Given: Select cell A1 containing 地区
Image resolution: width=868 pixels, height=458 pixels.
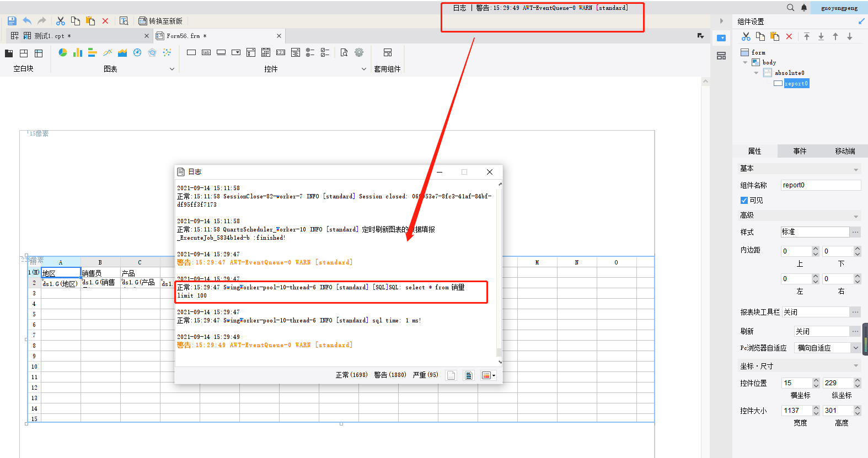Looking at the screenshot, I should [x=61, y=273].
